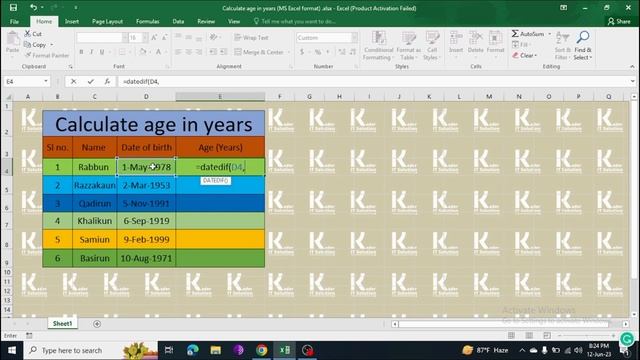Viewport: 640px width, 360px height.
Task: Toggle Bold formatting
Action: tap(81, 52)
